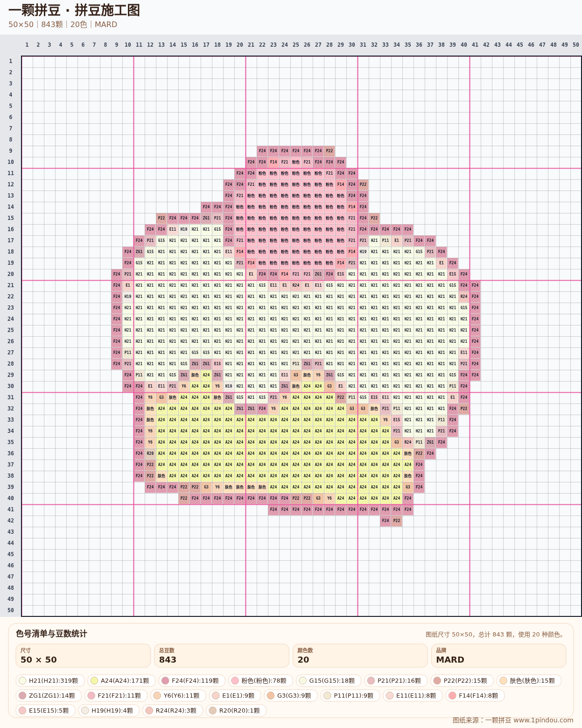Choose the E1 9颗 legend chip
The height and width of the screenshot is (728, 582).
click(235, 695)
